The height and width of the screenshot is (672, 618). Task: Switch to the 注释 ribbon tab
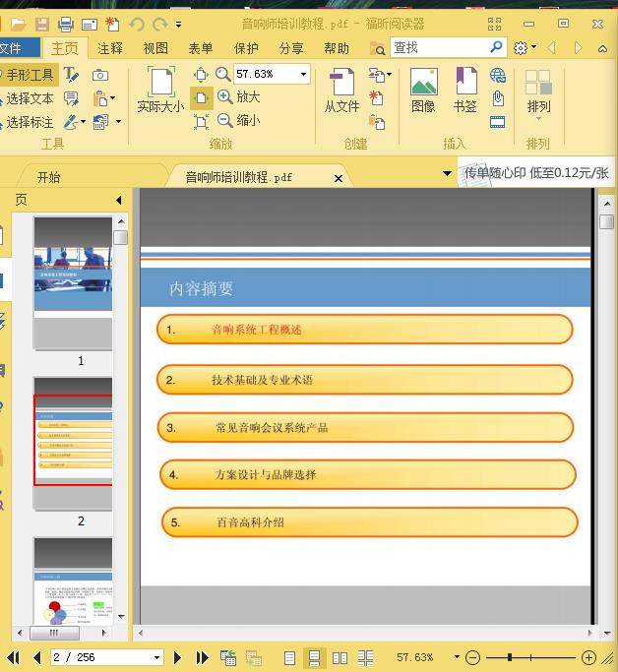(x=110, y=48)
